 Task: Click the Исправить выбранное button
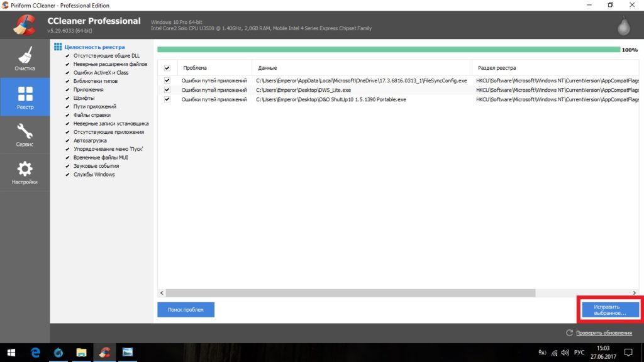coord(610,310)
